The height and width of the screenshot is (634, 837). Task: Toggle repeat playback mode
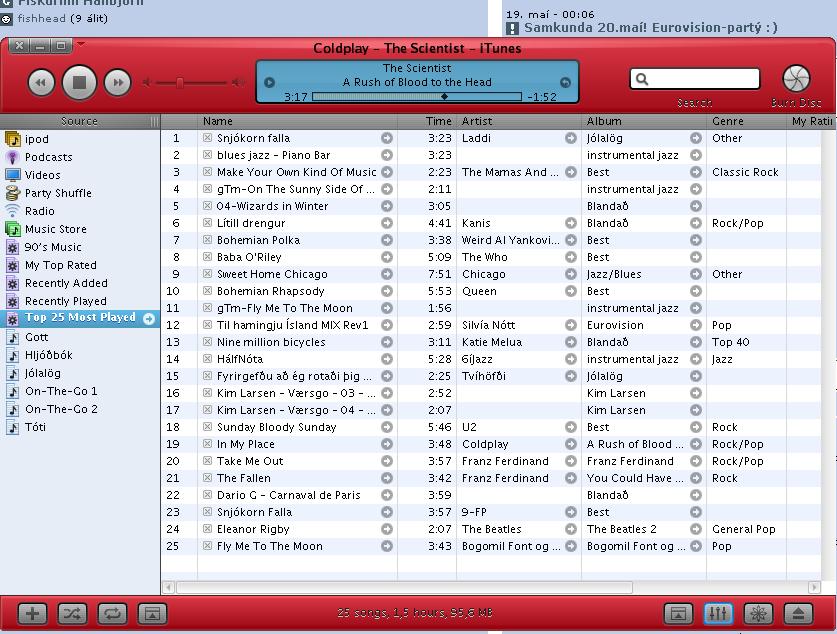pyautogui.click(x=112, y=613)
